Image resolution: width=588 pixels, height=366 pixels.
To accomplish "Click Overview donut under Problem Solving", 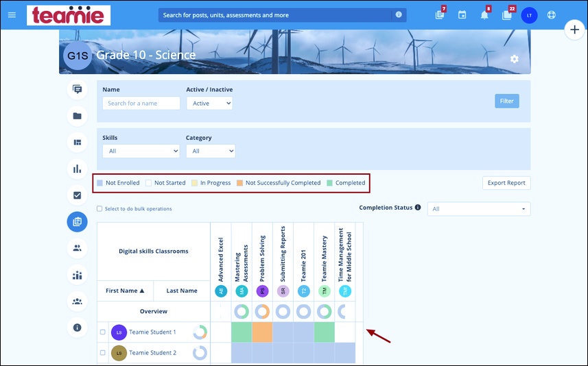I will pyautogui.click(x=262, y=311).
